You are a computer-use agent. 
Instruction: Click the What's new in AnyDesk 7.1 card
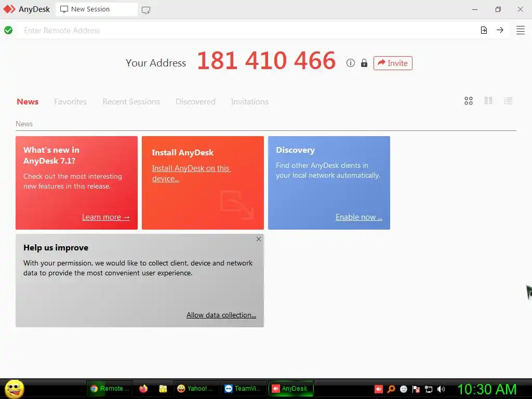pyautogui.click(x=76, y=183)
